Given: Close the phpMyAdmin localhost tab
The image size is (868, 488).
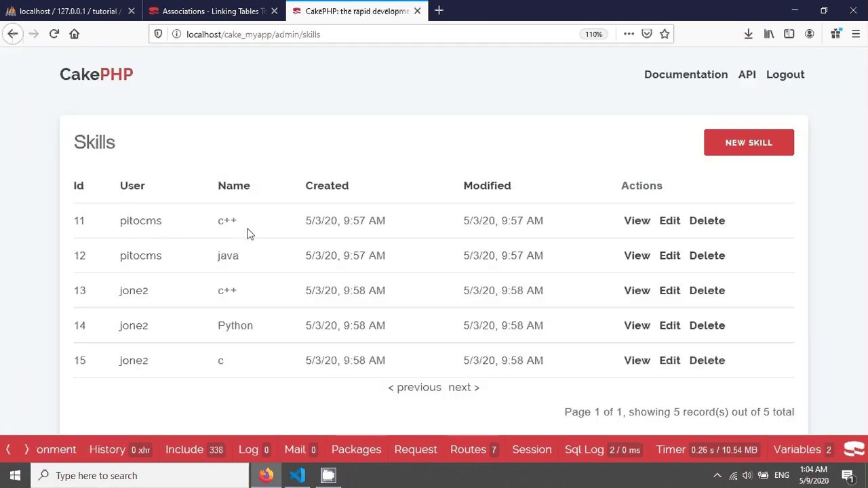Looking at the screenshot, I should tap(131, 11).
